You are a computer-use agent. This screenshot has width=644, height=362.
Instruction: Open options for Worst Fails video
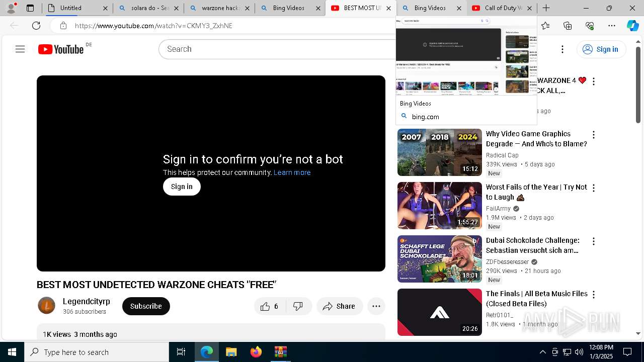pos(594,188)
